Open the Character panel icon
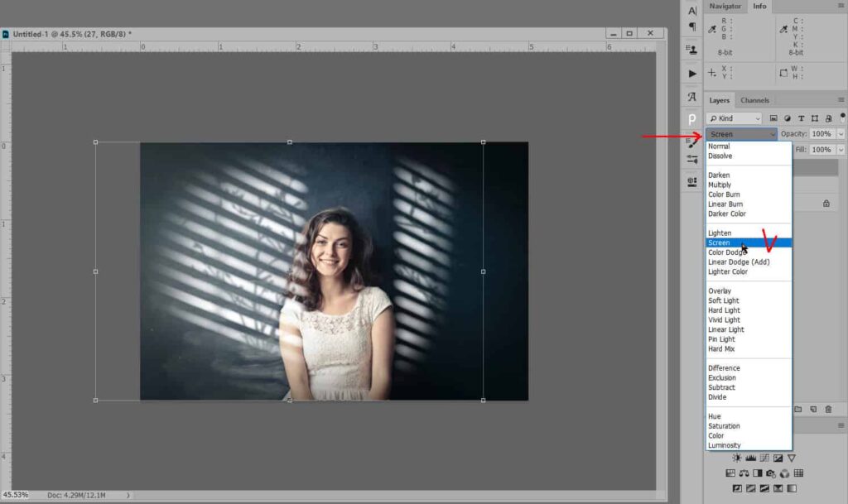 692,11
